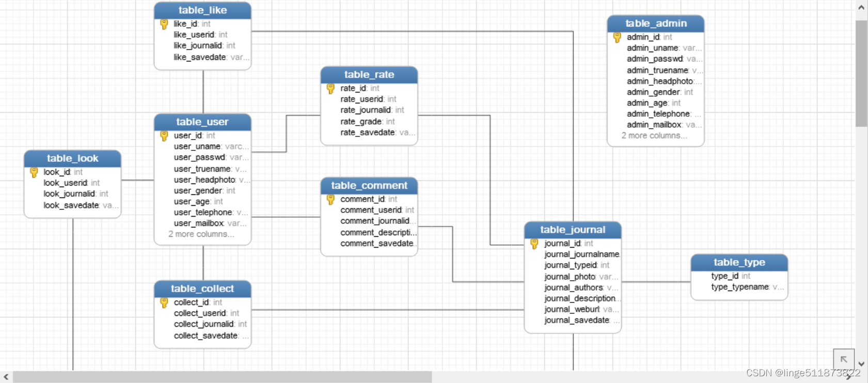Click the key icon beside comment_id
868x383 pixels.
pos(331,199)
